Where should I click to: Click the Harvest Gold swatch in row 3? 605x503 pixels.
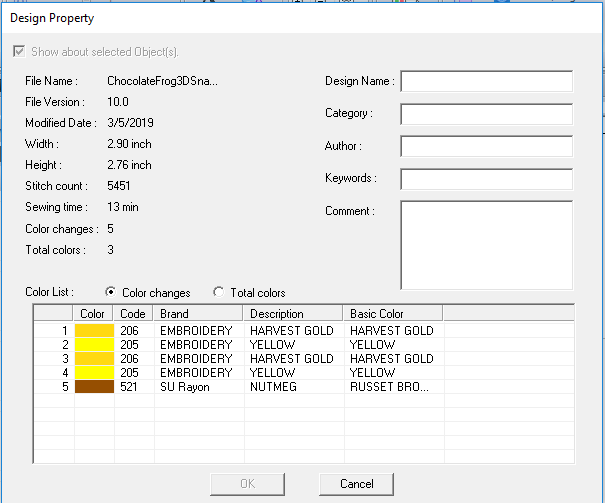click(95, 358)
